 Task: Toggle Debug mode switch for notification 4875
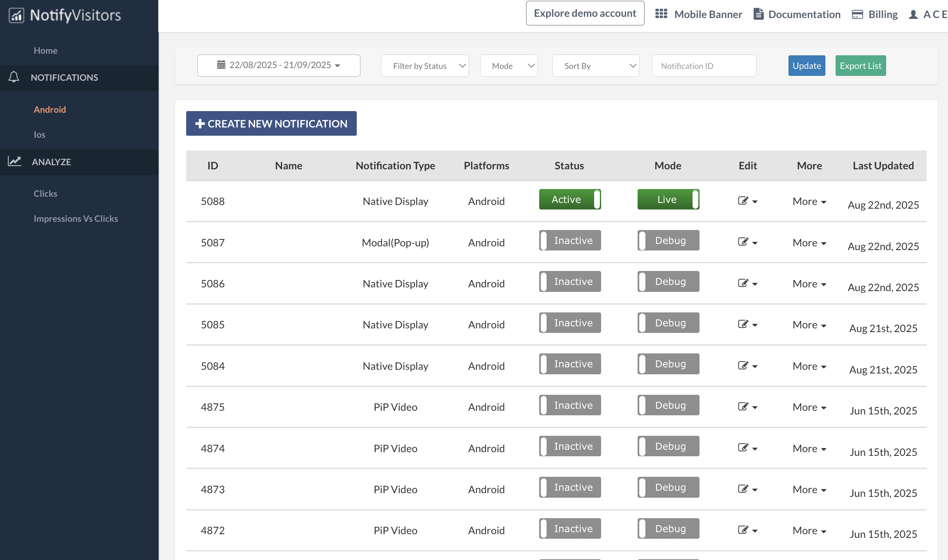[668, 405]
